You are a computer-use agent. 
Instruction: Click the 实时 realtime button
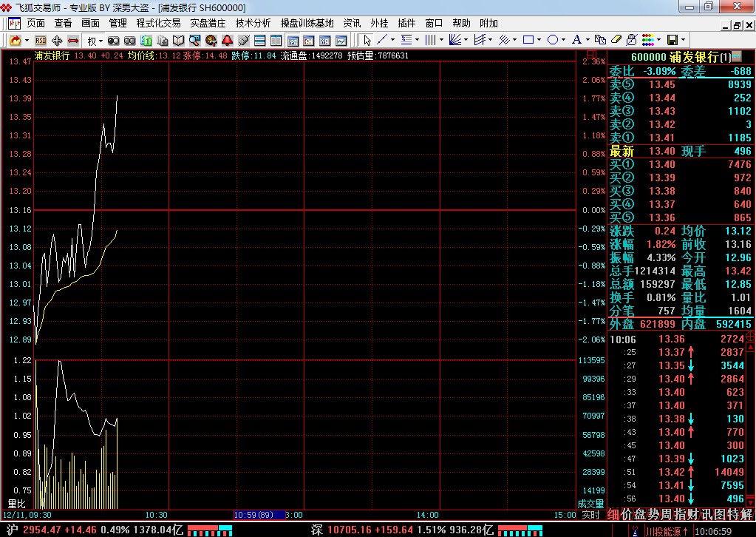pos(590,515)
